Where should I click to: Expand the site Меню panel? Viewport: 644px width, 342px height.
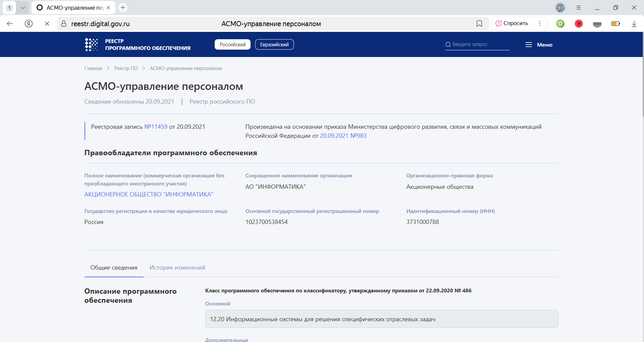coord(538,44)
